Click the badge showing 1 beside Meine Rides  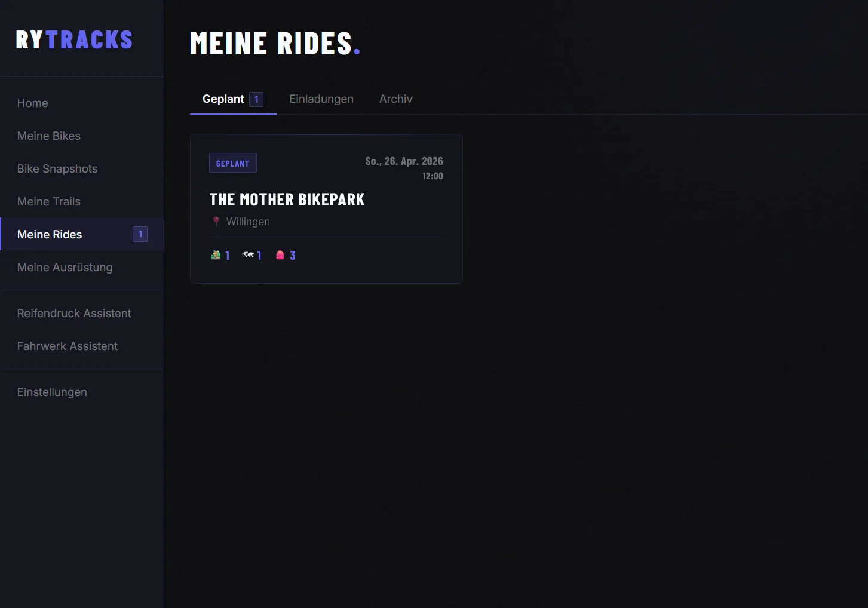(x=140, y=234)
